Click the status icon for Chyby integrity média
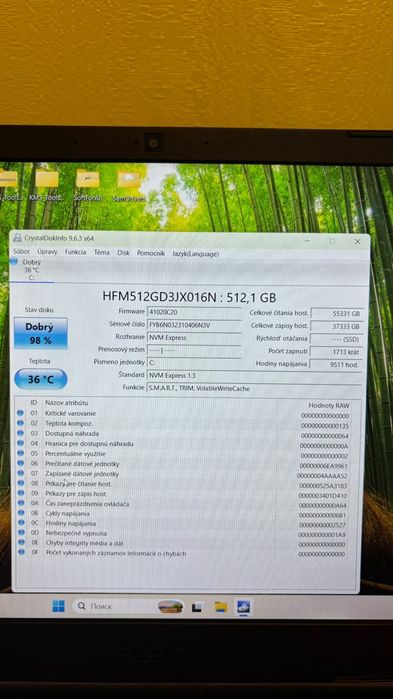The width and height of the screenshot is (393, 699). (20, 543)
